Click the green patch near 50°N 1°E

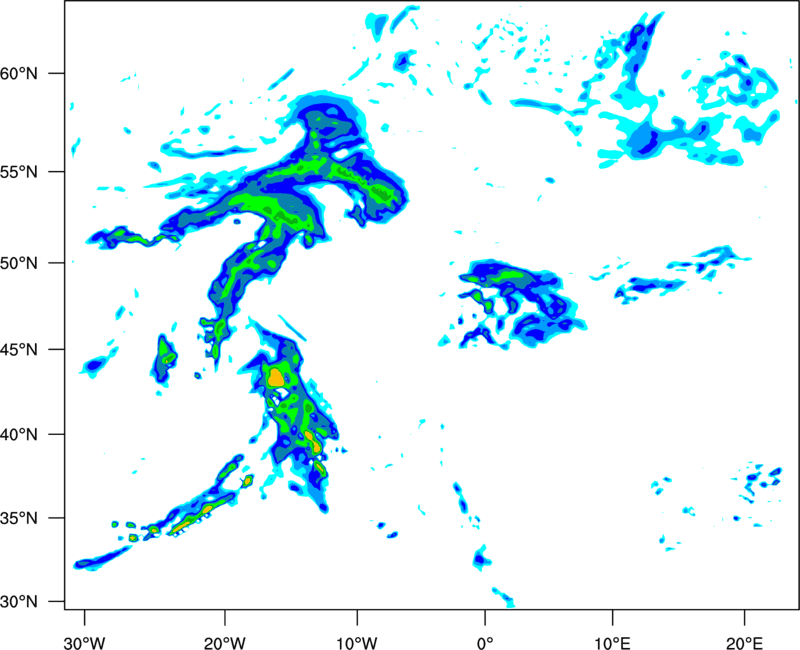511,275
